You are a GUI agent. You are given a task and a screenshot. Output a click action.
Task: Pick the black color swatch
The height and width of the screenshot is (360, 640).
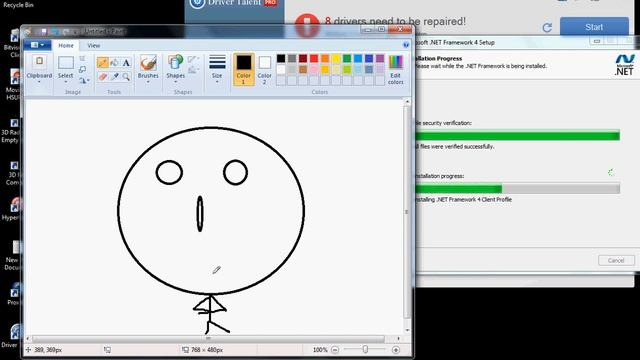pos(281,59)
